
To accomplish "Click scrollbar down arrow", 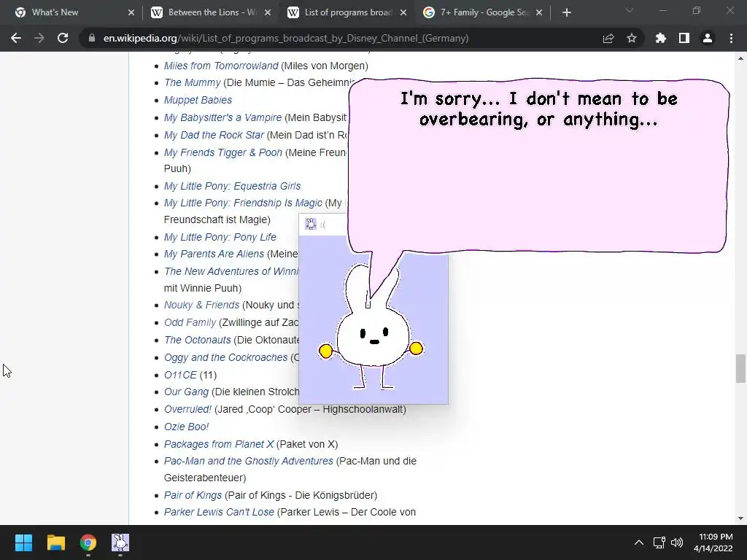I will coord(740,518).
